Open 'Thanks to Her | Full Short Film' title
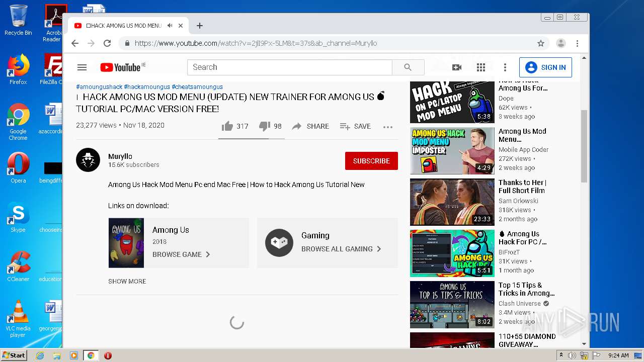 (522, 187)
